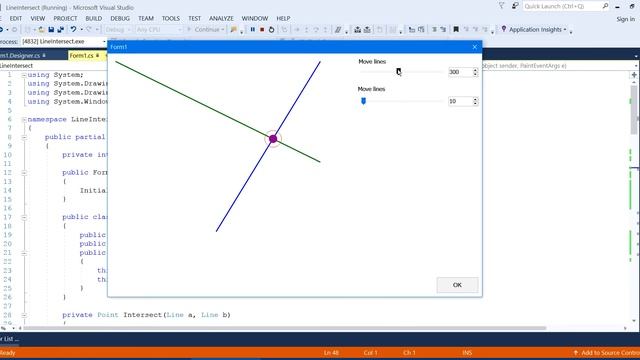Click the Application Insights lightbulb icon

pyautogui.click(x=504, y=29)
